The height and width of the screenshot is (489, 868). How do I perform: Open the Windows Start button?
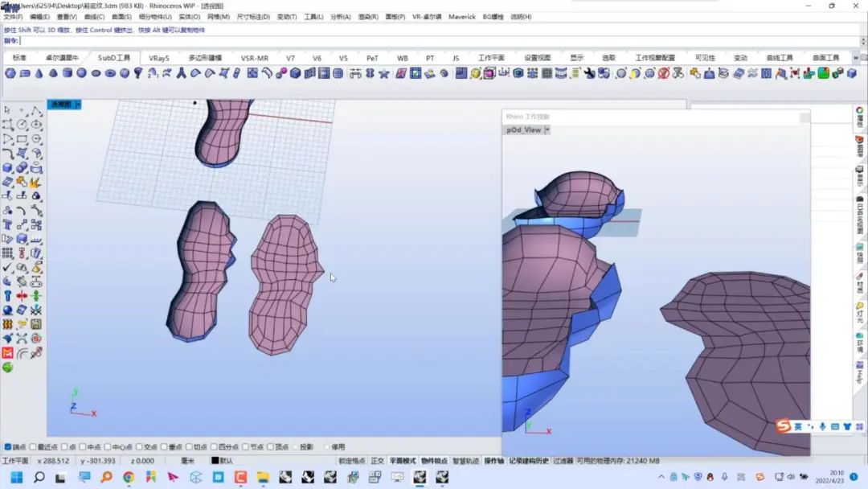point(17,477)
